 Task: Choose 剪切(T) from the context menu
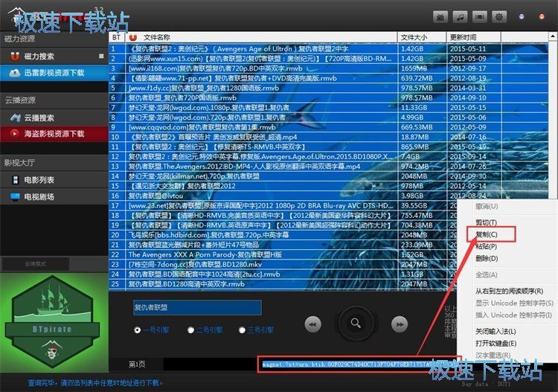[x=486, y=222]
